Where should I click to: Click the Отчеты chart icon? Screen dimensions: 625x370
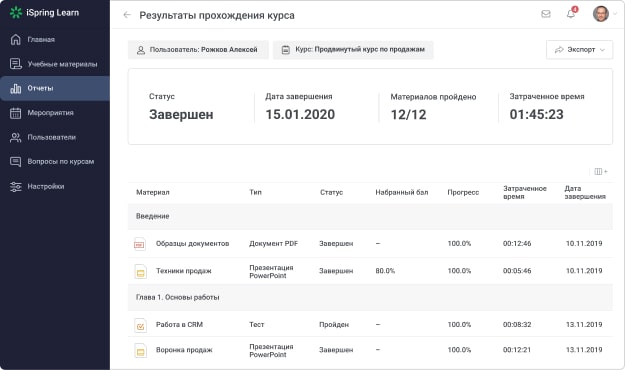pyautogui.click(x=16, y=88)
